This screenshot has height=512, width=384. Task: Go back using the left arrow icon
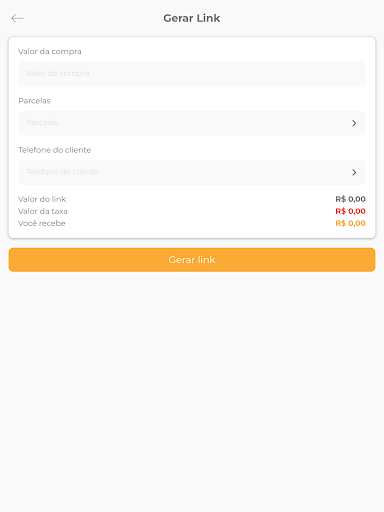pyautogui.click(x=17, y=18)
